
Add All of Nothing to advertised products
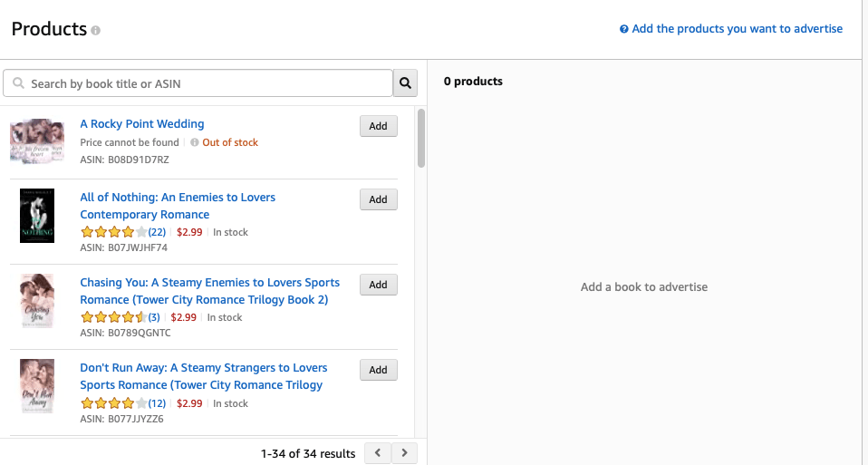(378, 199)
